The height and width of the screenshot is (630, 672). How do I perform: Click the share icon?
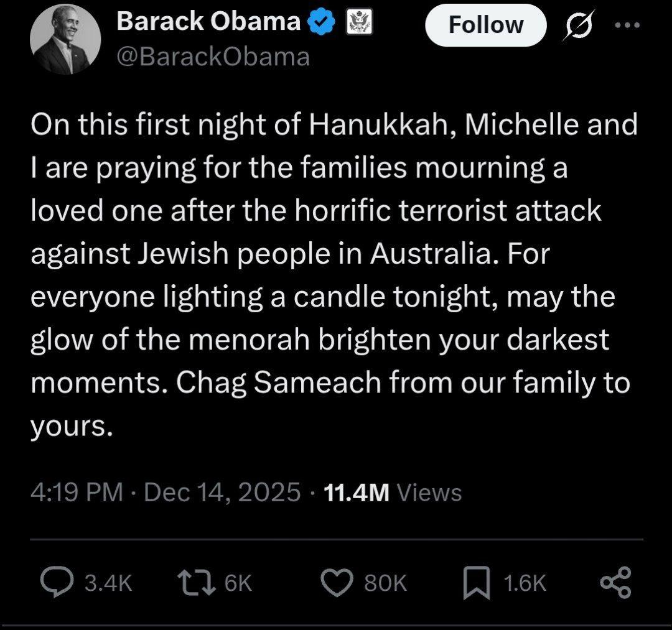615,583
